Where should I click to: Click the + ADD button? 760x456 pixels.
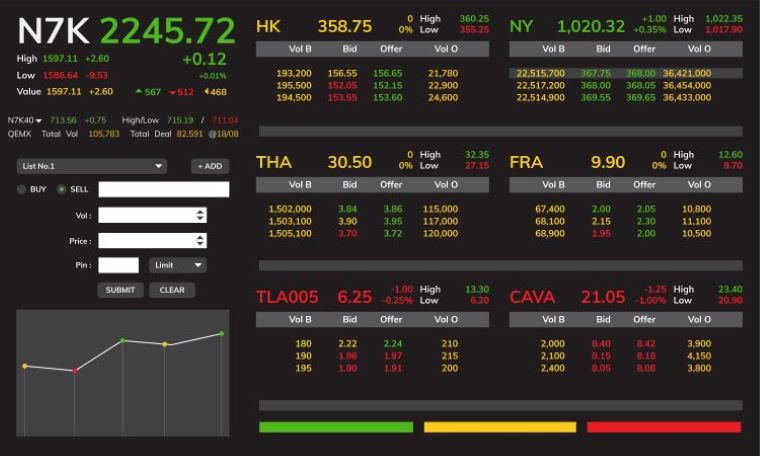pyautogui.click(x=210, y=166)
